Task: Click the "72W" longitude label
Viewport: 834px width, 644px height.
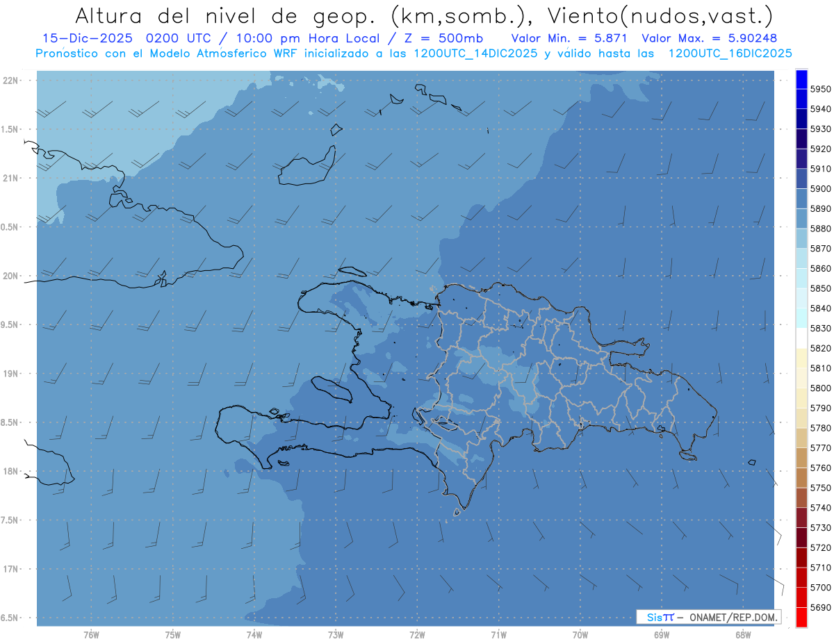Action: tap(417, 634)
